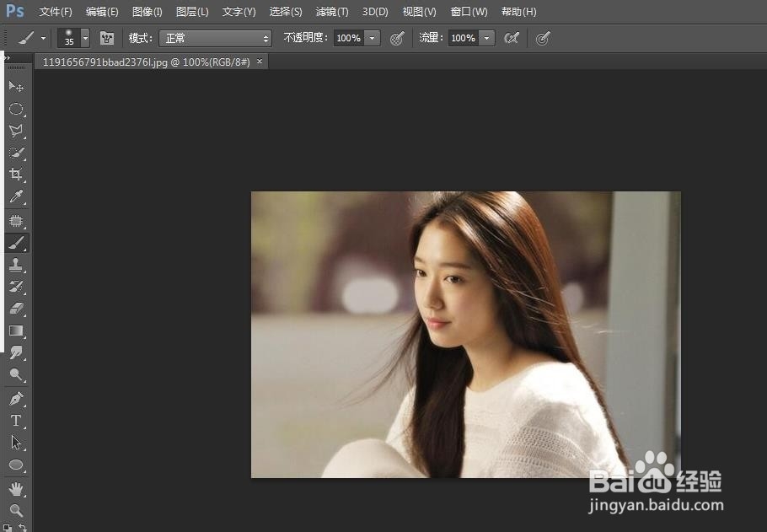Open brush preset picker showing size 35
Viewport: 767px width, 532px height.
73,38
